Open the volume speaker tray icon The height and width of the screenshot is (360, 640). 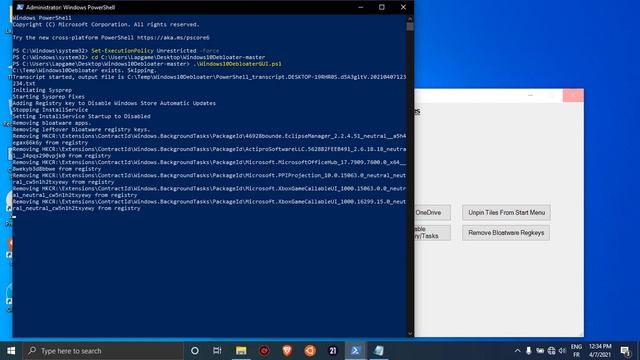[x=562, y=351]
